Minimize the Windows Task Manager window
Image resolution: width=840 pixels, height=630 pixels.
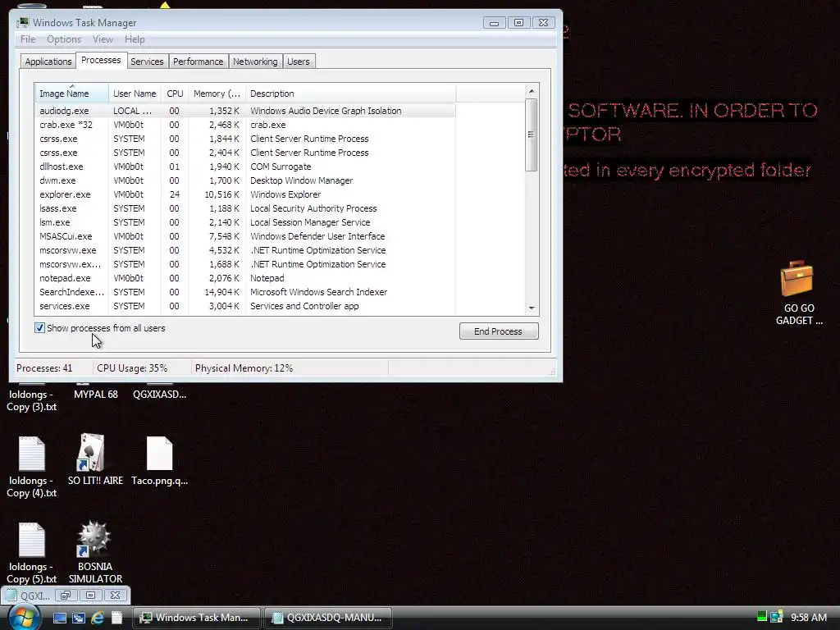click(494, 22)
